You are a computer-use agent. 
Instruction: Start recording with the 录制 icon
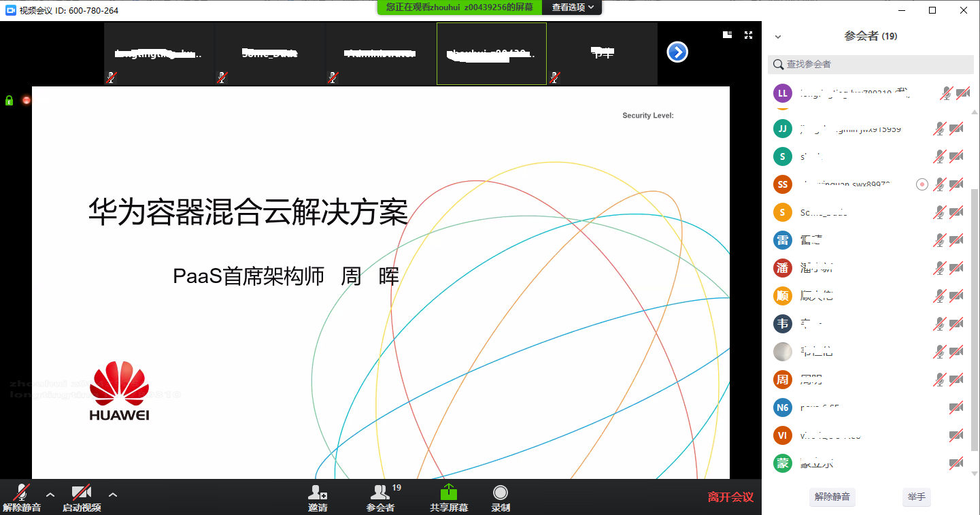click(x=501, y=492)
